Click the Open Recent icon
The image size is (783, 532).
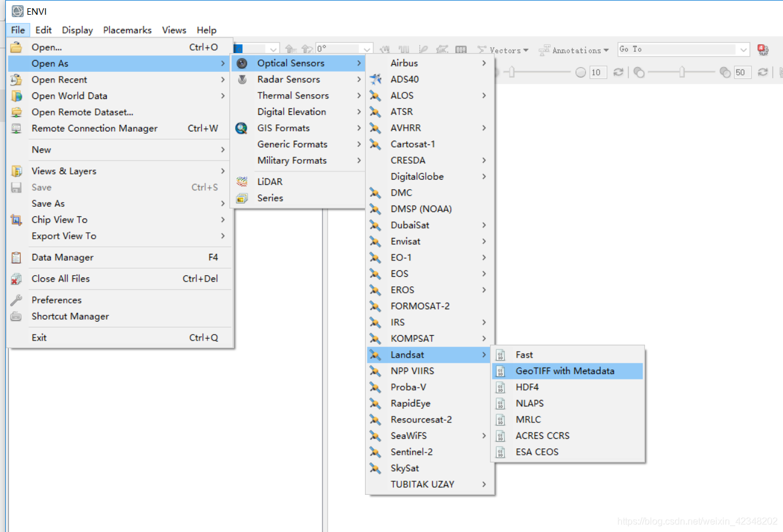17,80
